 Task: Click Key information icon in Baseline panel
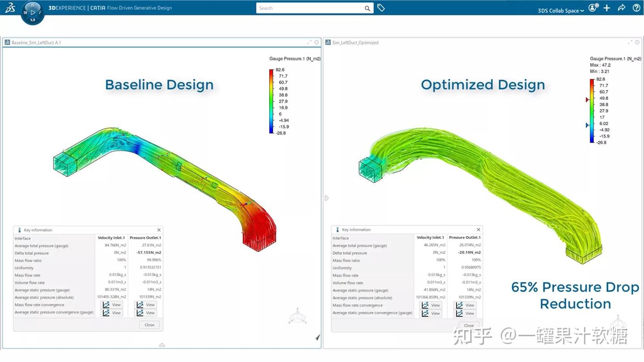coord(19,230)
